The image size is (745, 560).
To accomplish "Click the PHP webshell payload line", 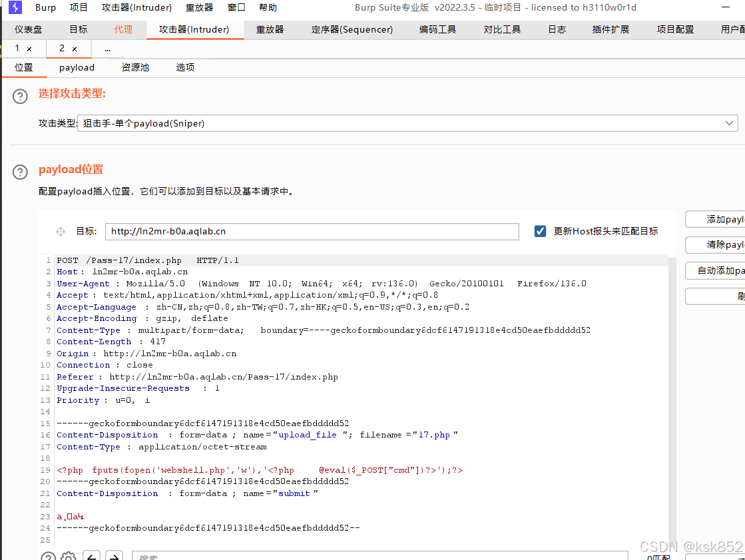I will (x=260, y=470).
